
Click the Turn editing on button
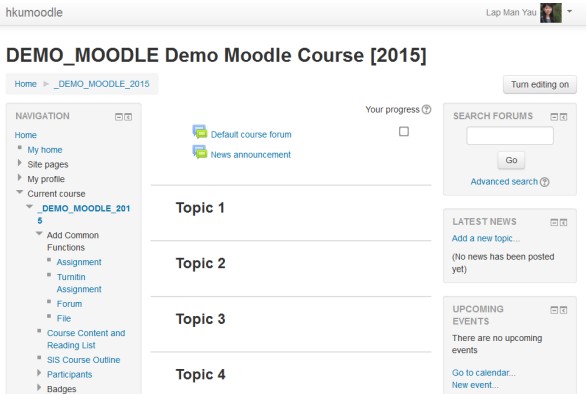[x=540, y=85]
